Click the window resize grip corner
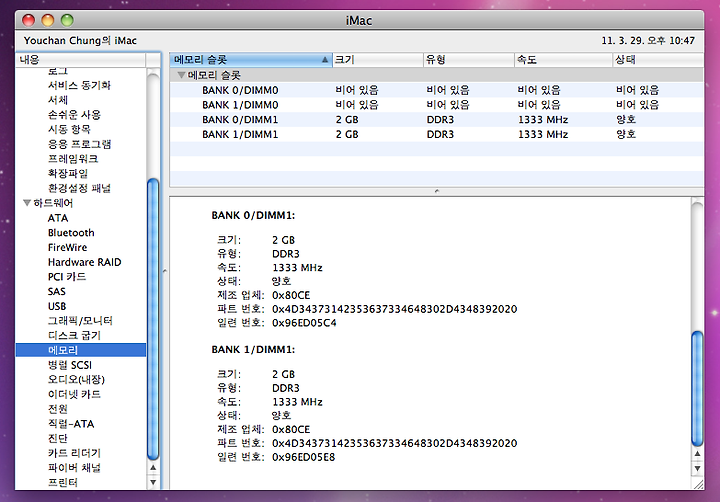Viewport: 720px width, 502px height. coord(698,484)
